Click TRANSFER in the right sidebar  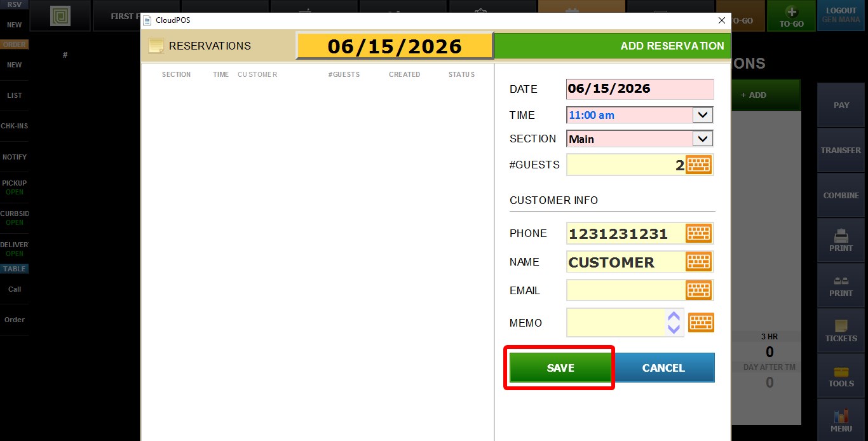[841, 150]
